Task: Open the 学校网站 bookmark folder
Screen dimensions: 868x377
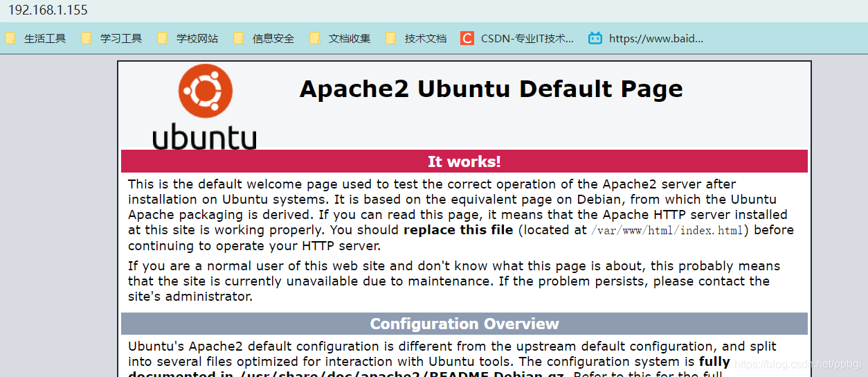Action: click(188, 38)
